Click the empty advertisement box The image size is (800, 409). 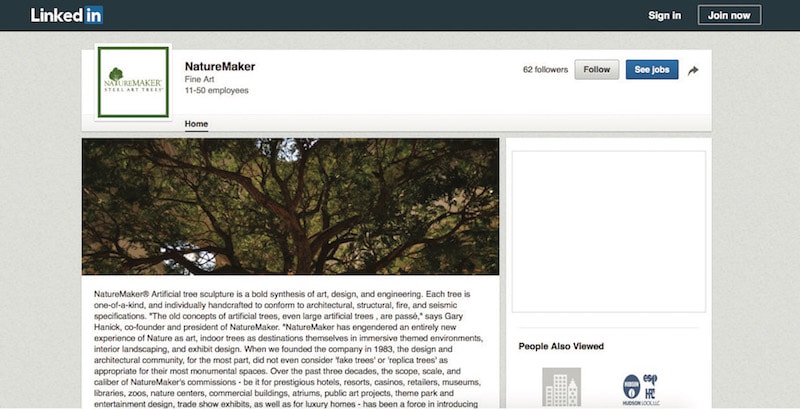click(x=609, y=232)
